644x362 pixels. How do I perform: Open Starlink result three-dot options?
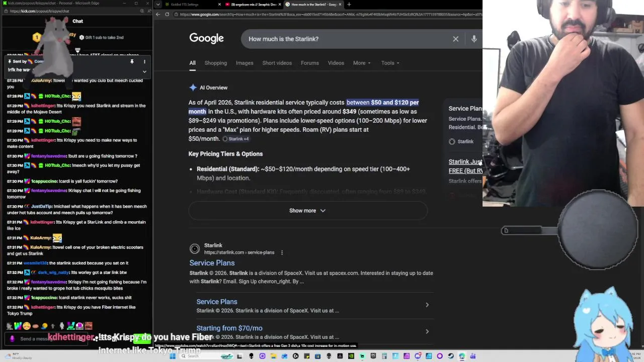[x=282, y=252]
